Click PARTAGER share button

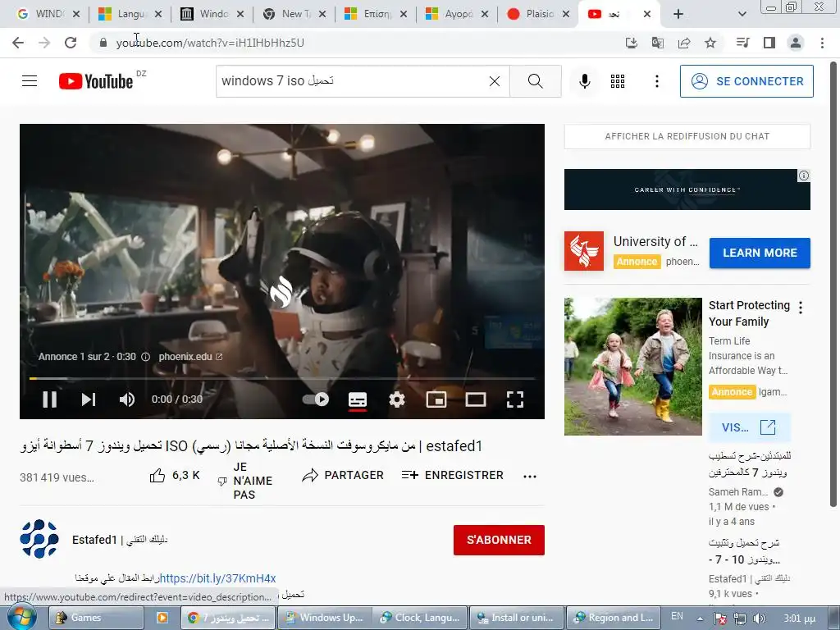point(343,475)
